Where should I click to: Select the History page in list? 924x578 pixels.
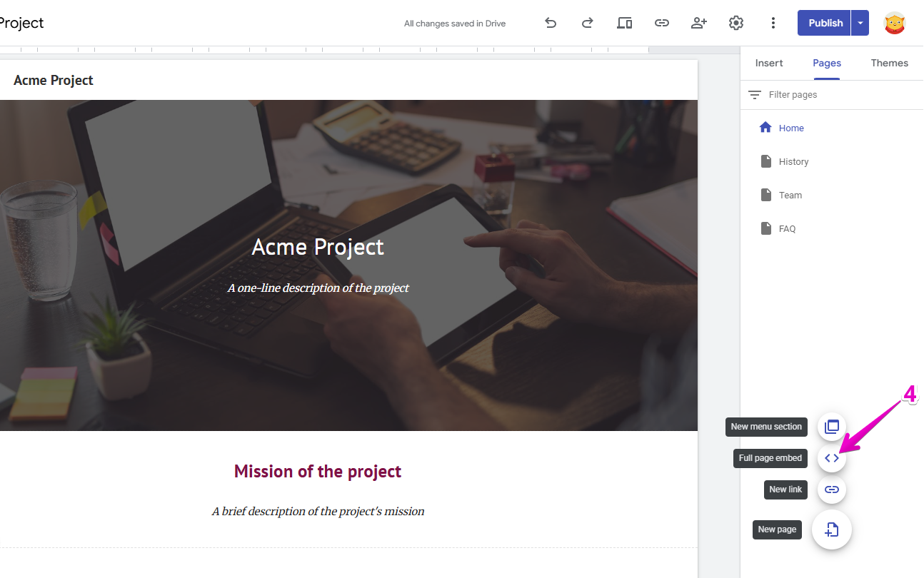[793, 162]
